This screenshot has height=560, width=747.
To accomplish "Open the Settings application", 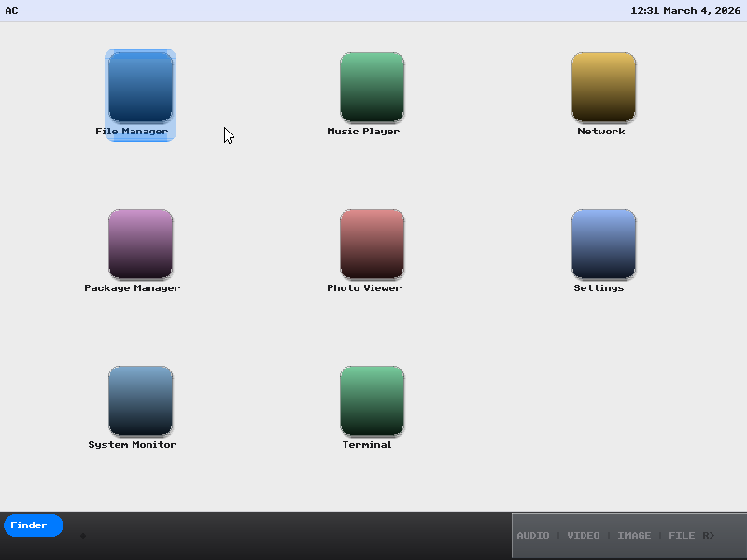I will click(x=603, y=244).
